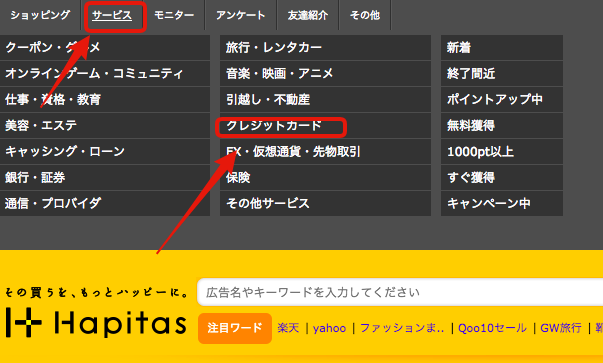Viewport: 603px width, 363px height.
Task: Select クーポン・グルメ category
Action: 105,48
